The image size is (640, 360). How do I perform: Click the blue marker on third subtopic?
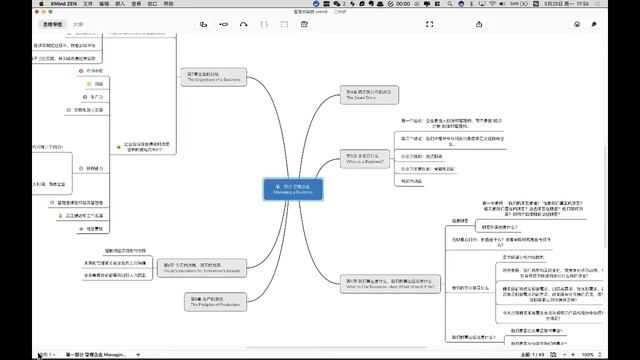[x=85, y=97]
